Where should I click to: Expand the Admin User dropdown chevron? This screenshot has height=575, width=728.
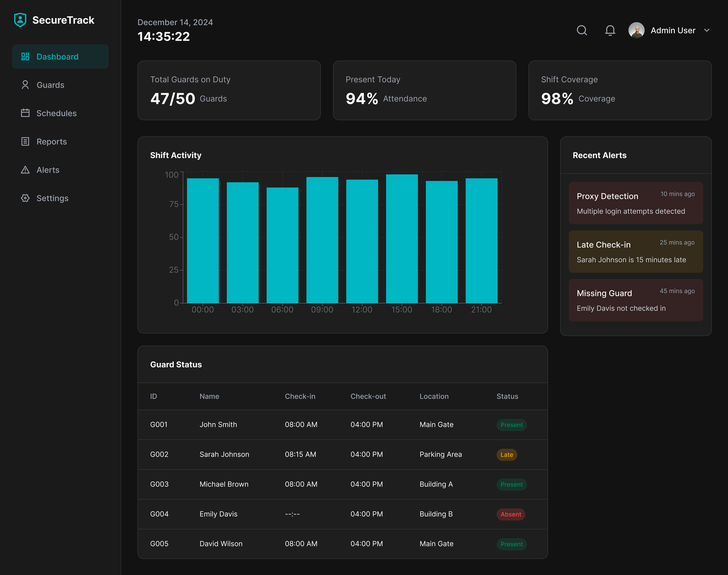tap(707, 30)
